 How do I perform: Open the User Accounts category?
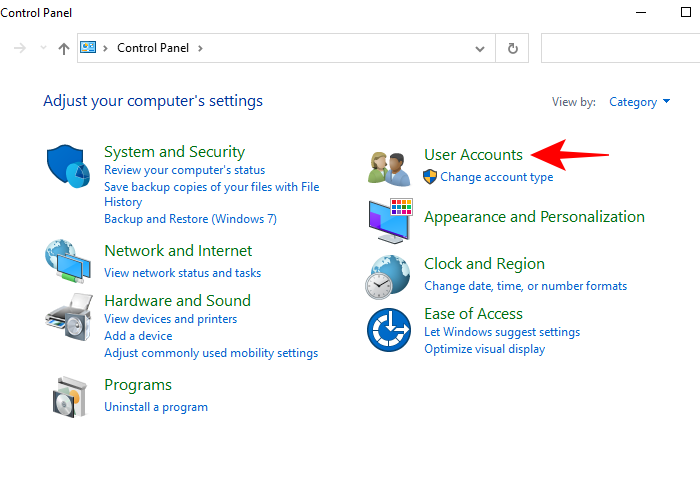point(473,154)
